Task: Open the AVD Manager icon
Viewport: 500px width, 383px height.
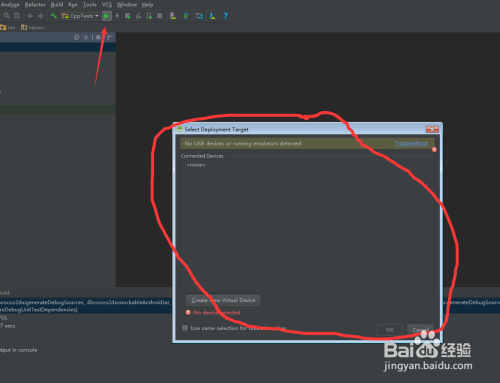Action: [x=173, y=16]
